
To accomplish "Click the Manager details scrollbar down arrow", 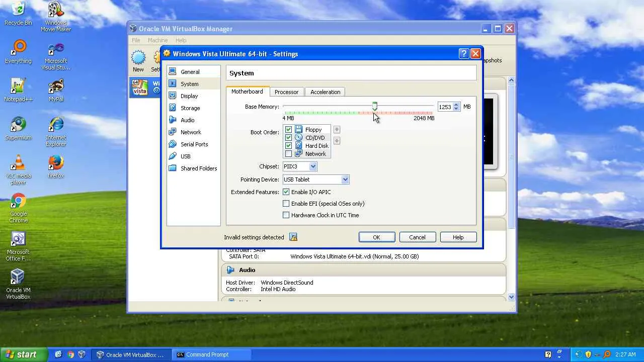I will coord(511,297).
